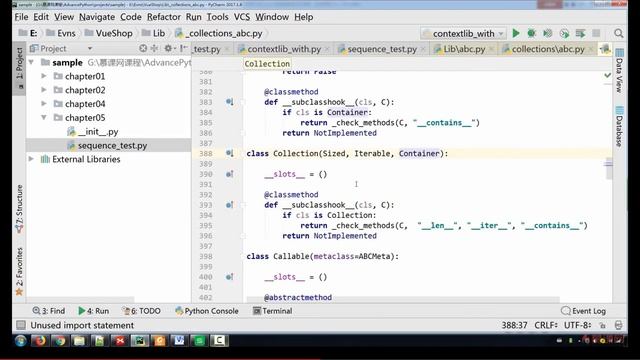Toggle the 1: Project tool window
640x360 pixels.
coord(19,68)
